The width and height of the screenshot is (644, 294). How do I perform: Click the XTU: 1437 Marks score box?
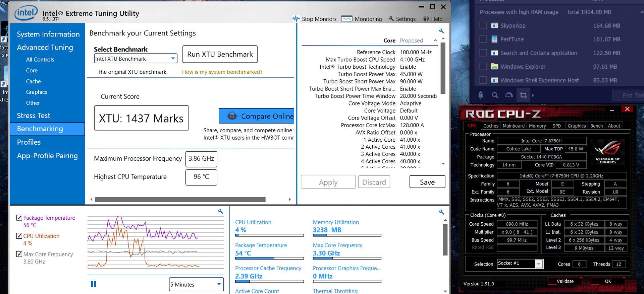pyautogui.click(x=141, y=118)
